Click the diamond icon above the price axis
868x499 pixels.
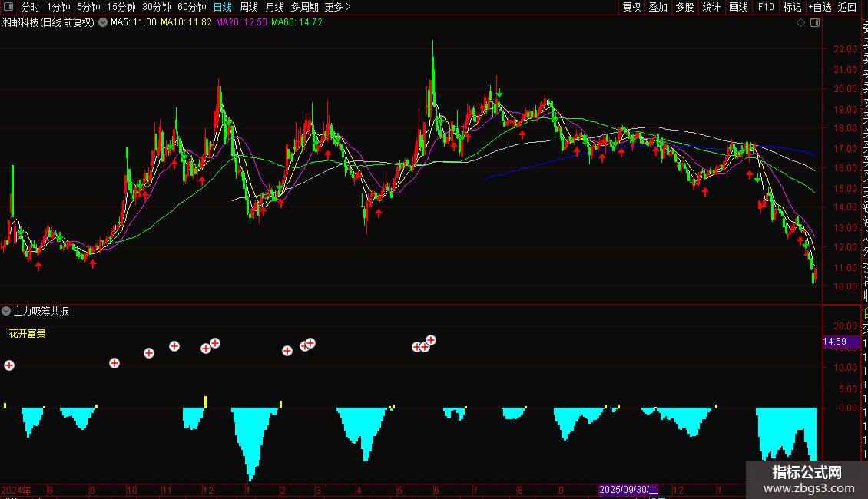click(800, 23)
